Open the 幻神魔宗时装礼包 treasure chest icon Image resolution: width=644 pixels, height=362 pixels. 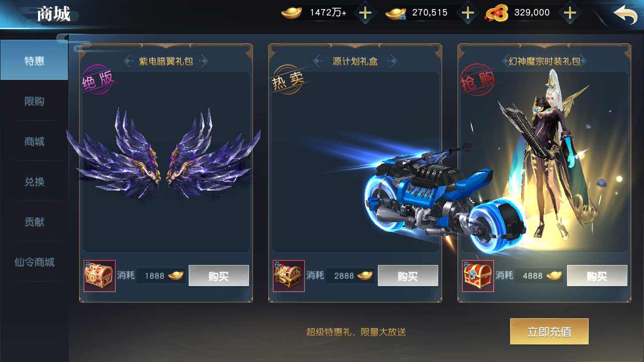click(478, 276)
